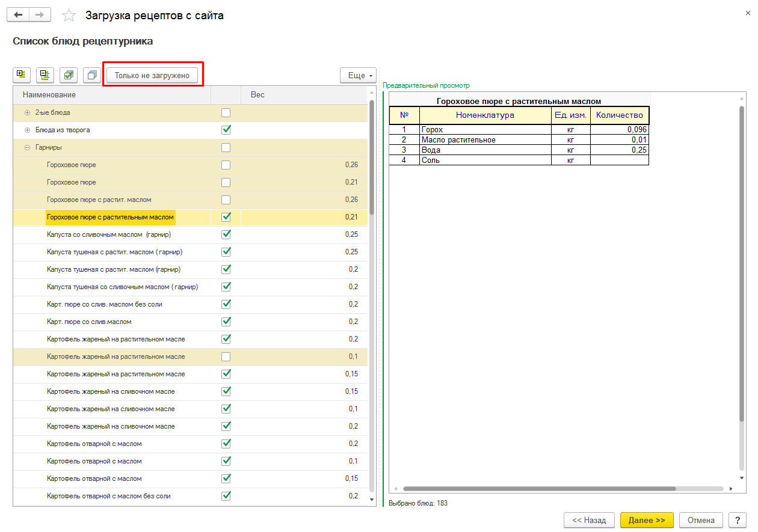Viewport: 758px width, 532px height.
Task: Go forward with the right arrow button
Action: click(x=40, y=15)
